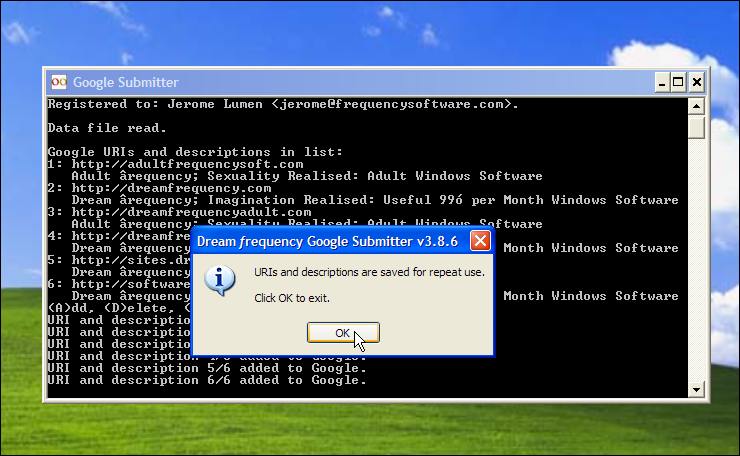
Task: Click the Google Submitter window title icon
Action: [x=59, y=82]
